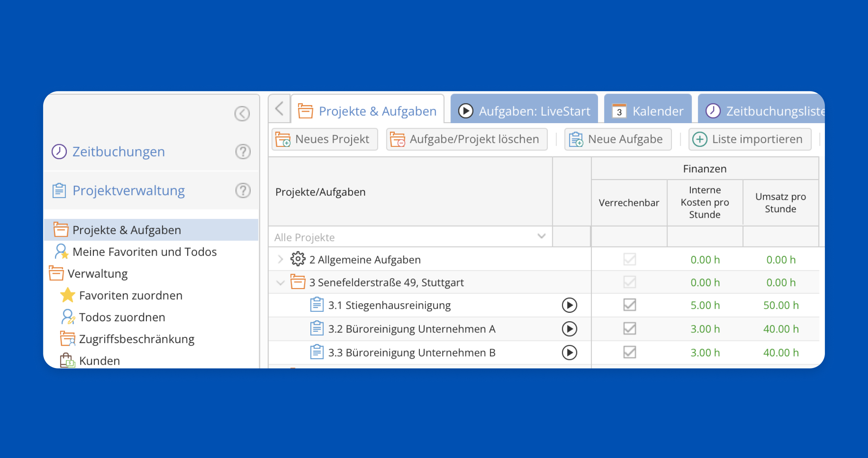868x458 pixels.
Task: Uncheck Verrechenbar for 3.3 Büroreinigung Unternehmen B
Action: click(x=629, y=352)
